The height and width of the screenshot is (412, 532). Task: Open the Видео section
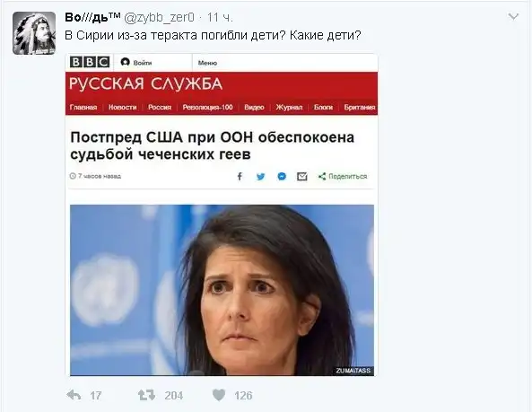(254, 107)
